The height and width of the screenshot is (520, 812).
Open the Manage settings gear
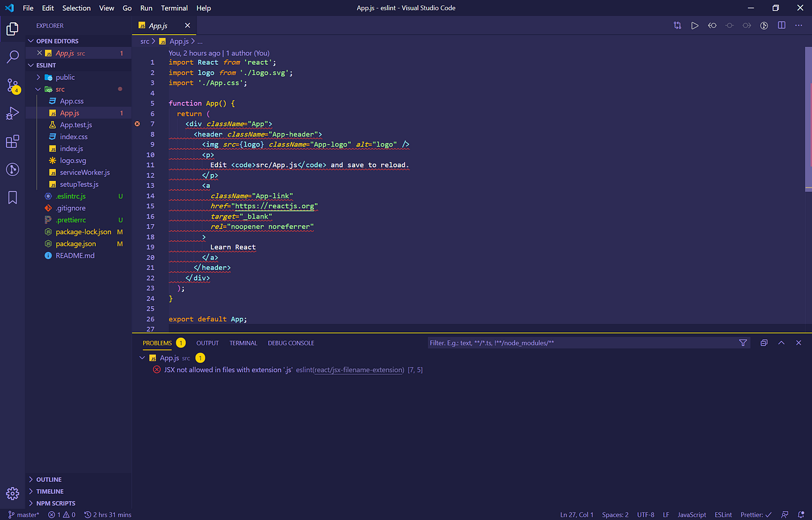click(x=12, y=493)
